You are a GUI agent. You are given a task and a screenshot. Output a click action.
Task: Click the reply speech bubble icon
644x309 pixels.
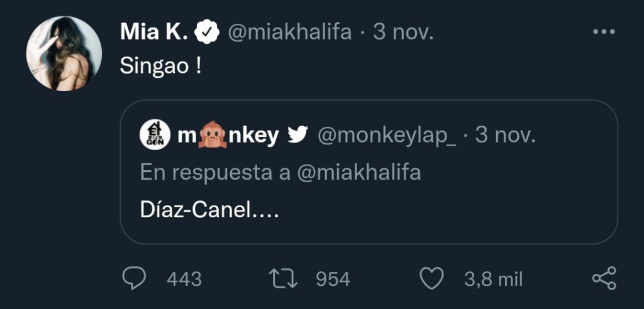pos(133,278)
